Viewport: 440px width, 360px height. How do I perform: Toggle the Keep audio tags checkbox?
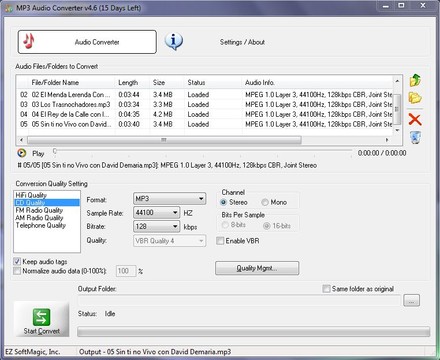[x=17, y=261]
